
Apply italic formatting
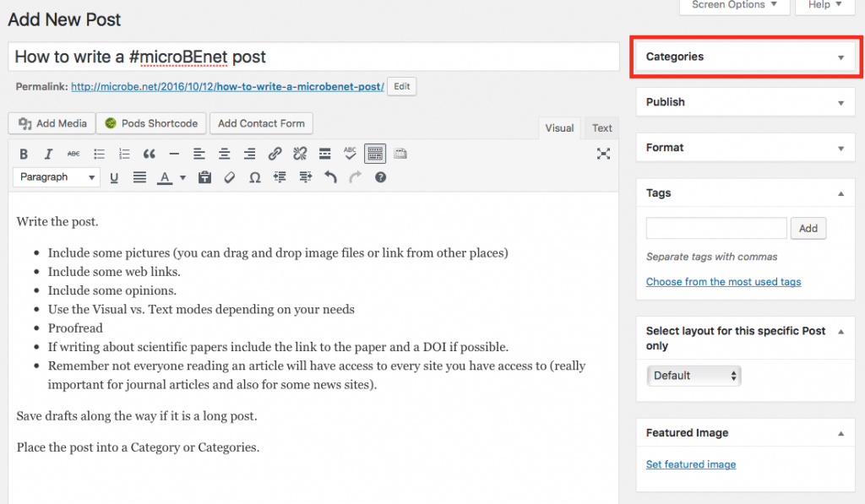pos(48,154)
